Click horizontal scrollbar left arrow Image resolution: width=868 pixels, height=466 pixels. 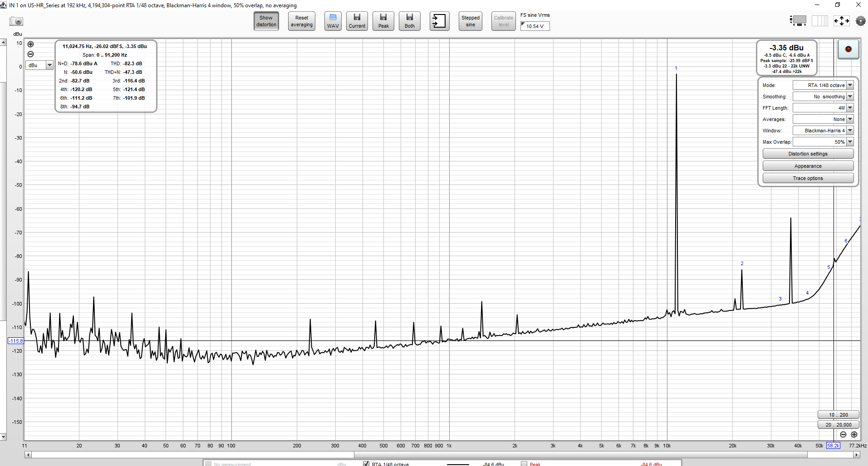(28, 455)
